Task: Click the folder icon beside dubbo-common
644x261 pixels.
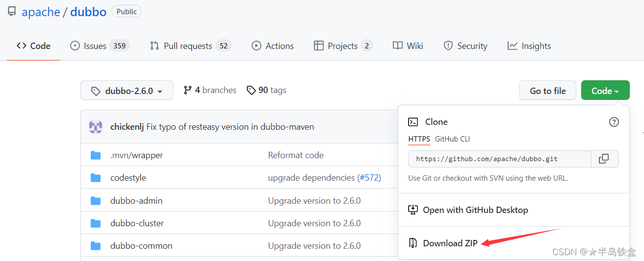Action: pyautogui.click(x=96, y=246)
